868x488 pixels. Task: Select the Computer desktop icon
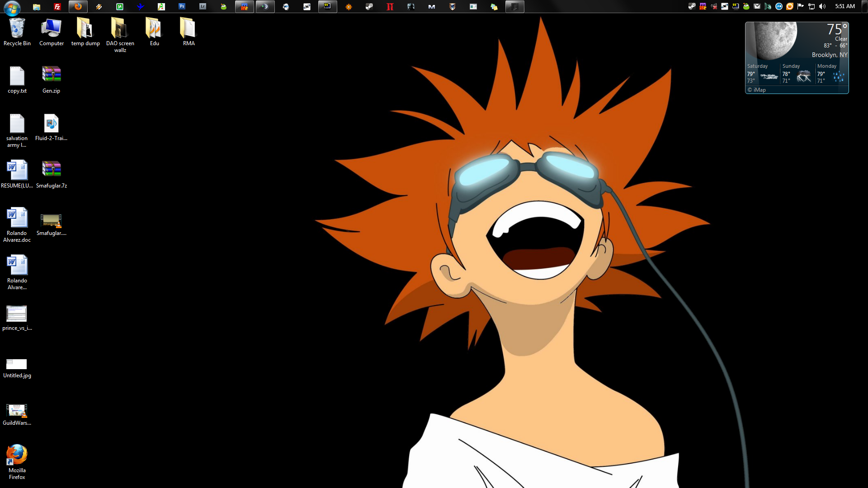(52, 32)
